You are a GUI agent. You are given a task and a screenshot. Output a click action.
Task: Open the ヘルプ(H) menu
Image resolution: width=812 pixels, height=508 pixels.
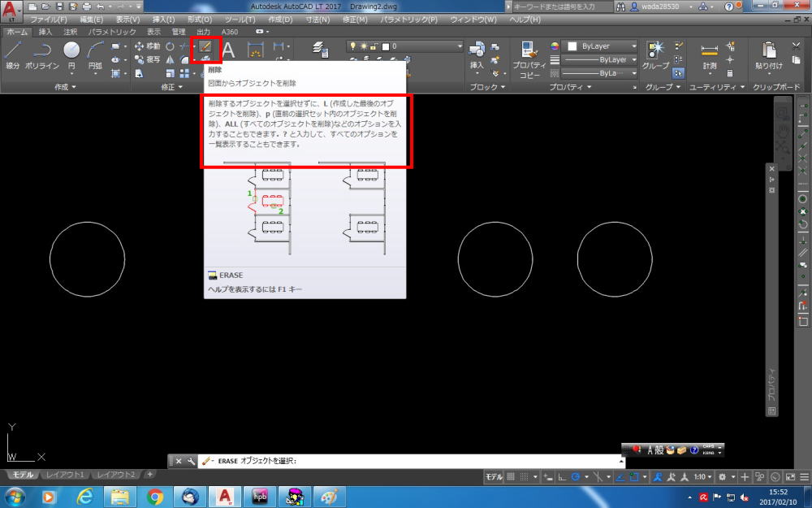pos(525,20)
